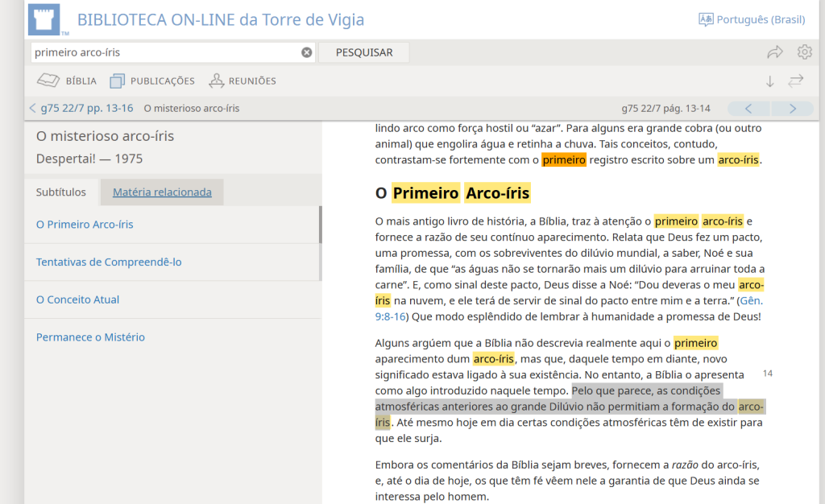Jump to O Conceito Atual section
825x504 pixels.
click(x=77, y=300)
